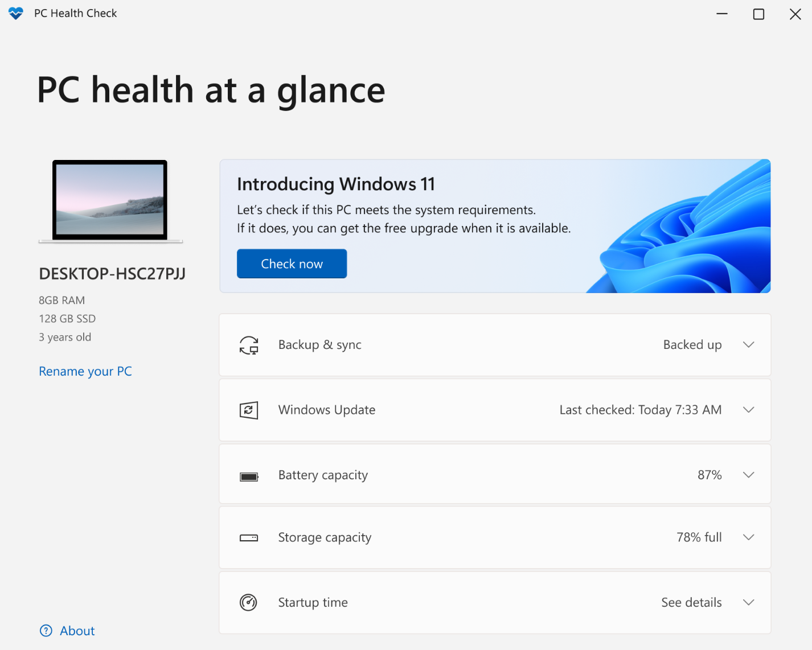Viewport: 812px width, 650px height.
Task: Expand the Battery capacity section
Action: click(x=749, y=474)
